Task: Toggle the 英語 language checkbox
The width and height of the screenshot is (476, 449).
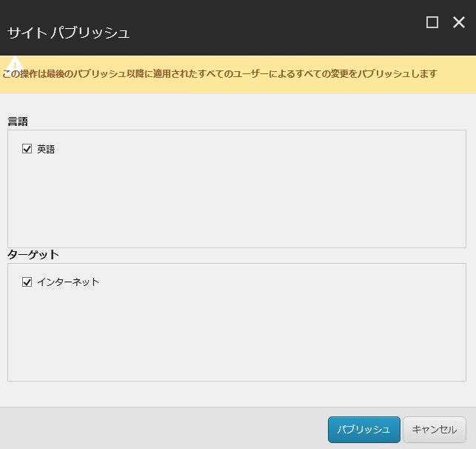Action: (x=27, y=148)
